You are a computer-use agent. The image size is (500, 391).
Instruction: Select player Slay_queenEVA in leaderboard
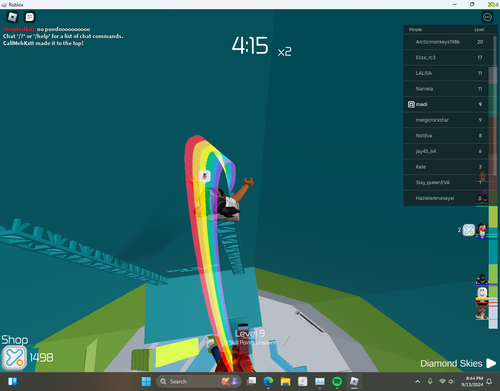(446, 182)
